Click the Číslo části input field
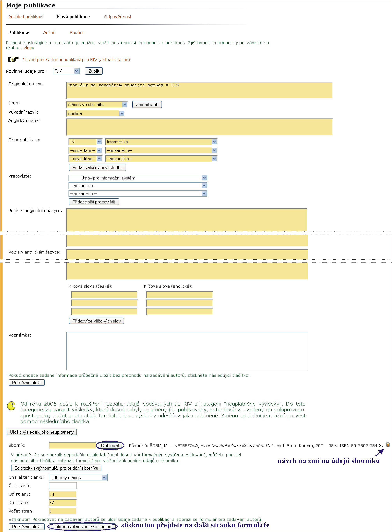392x532 pixels. [x=63, y=486]
